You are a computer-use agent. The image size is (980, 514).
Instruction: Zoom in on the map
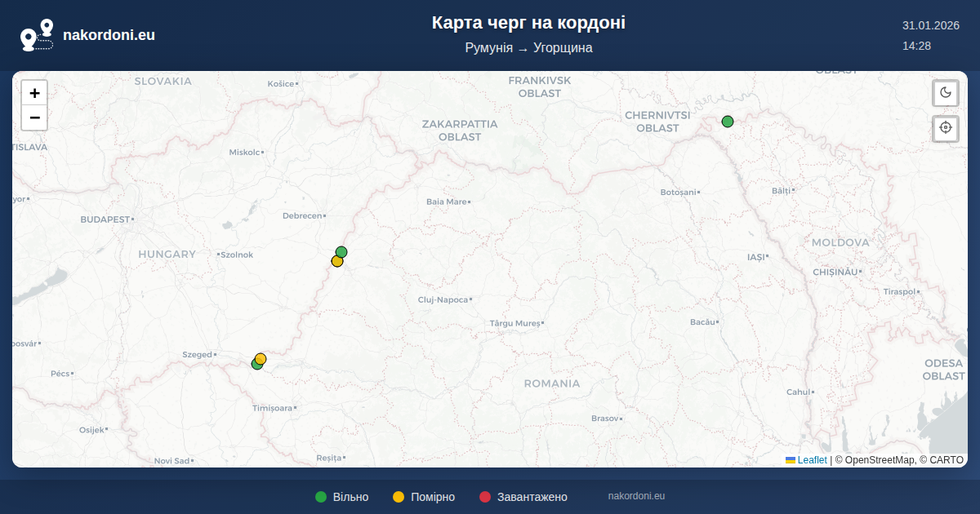click(x=34, y=93)
